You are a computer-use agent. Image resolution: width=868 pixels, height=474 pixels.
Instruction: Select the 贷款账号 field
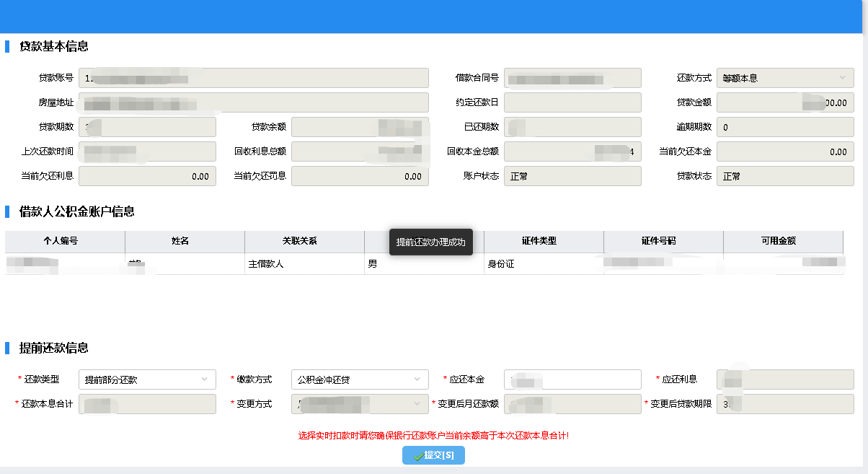(x=253, y=78)
